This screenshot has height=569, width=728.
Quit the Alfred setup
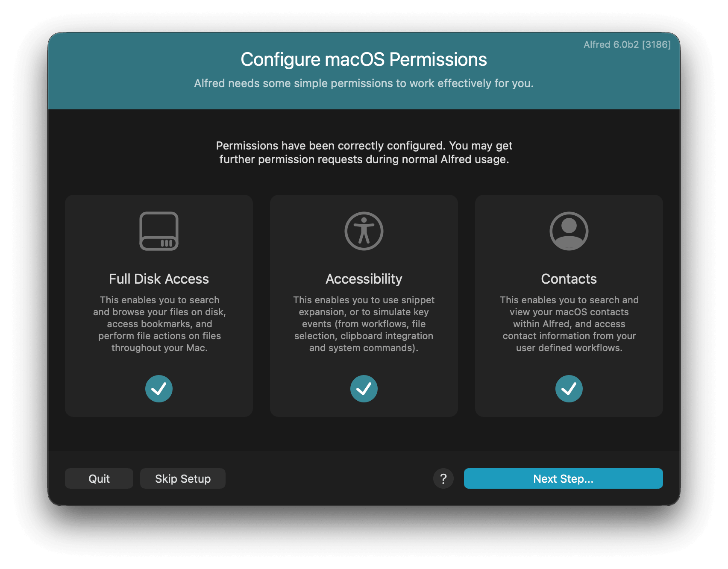[x=99, y=478]
